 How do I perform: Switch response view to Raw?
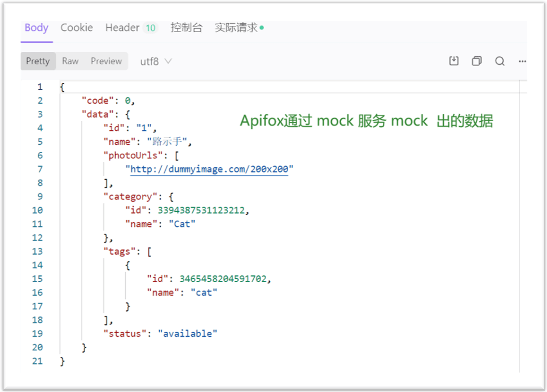click(70, 61)
